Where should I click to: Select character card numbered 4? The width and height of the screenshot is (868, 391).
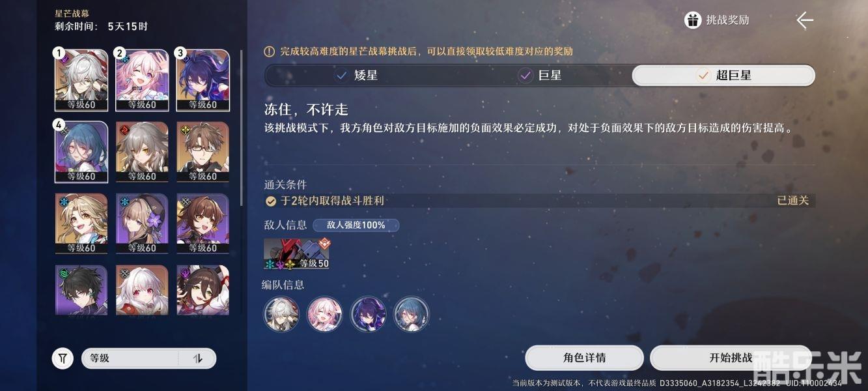(81, 152)
